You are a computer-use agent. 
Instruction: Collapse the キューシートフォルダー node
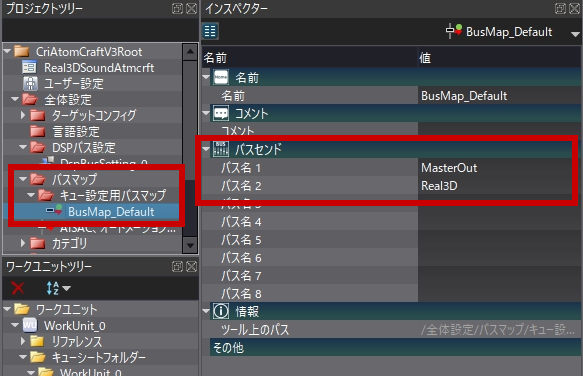tap(23, 357)
